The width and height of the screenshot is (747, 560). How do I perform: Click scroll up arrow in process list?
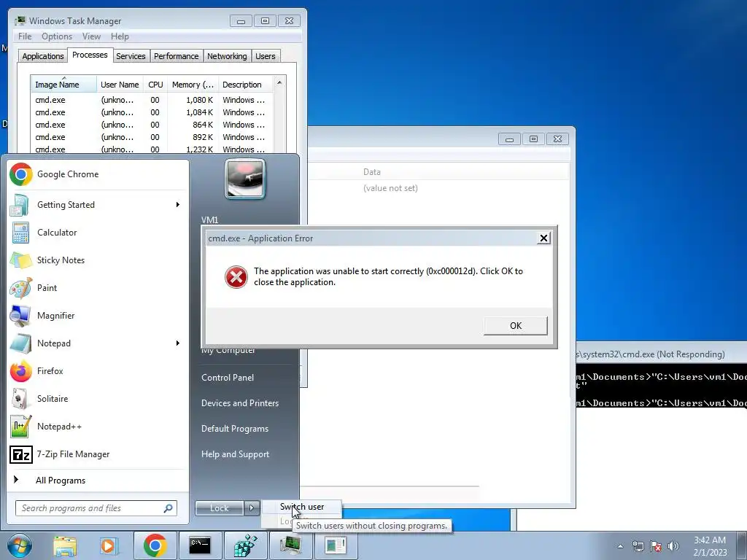pyautogui.click(x=279, y=82)
